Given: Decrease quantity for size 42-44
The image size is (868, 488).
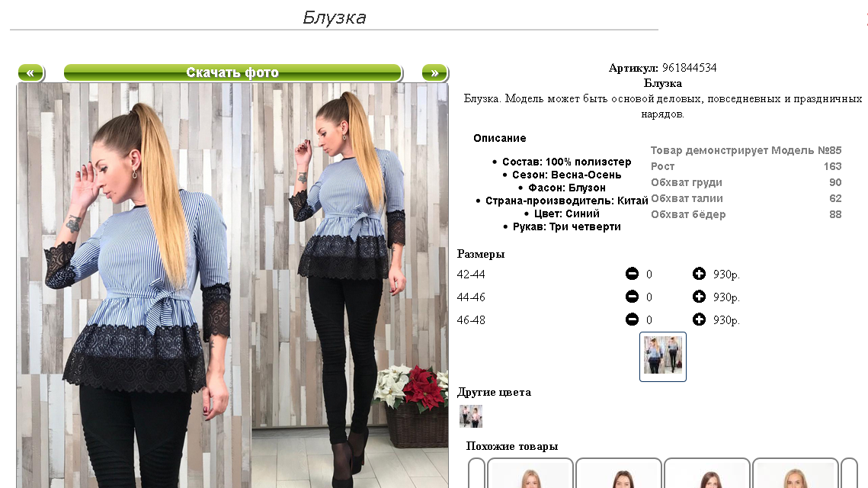Looking at the screenshot, I should [x=632, y=274].
